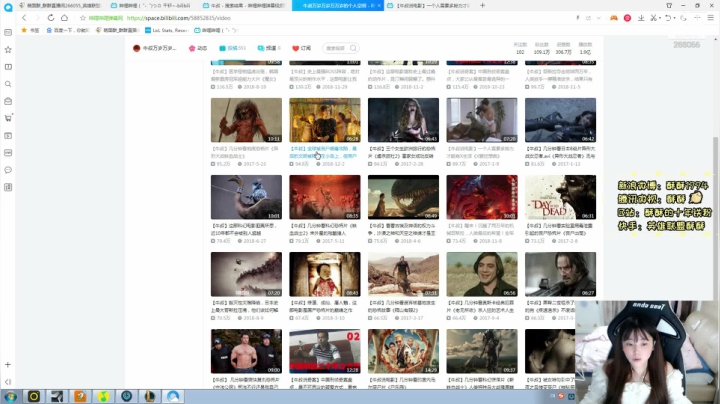Open the dropdown arrow beside scissors icon
720x404 pixels.
[659, 18]
